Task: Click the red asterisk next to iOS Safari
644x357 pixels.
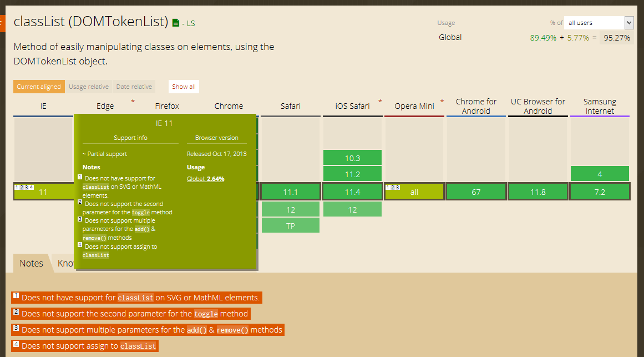Action: click(380, 102)
